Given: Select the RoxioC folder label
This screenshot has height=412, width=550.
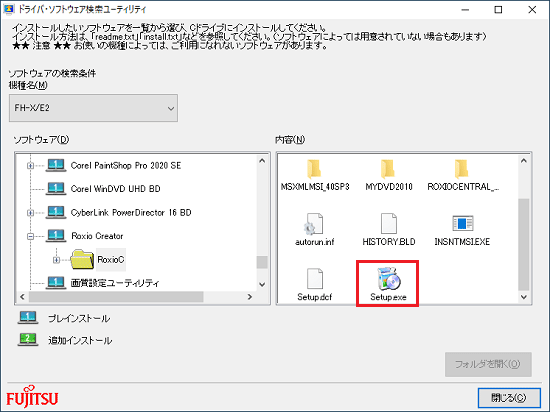Looking at the screenshot, I should (x=111, y=260).
